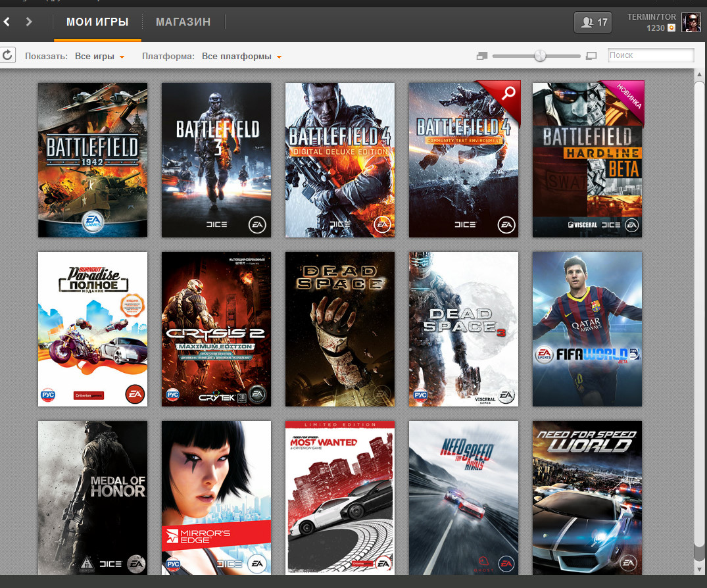Click the scrollbar up arrow
The height and width of the screenshot is (588, 707).
pyautogui.click(x=699, y=74)
